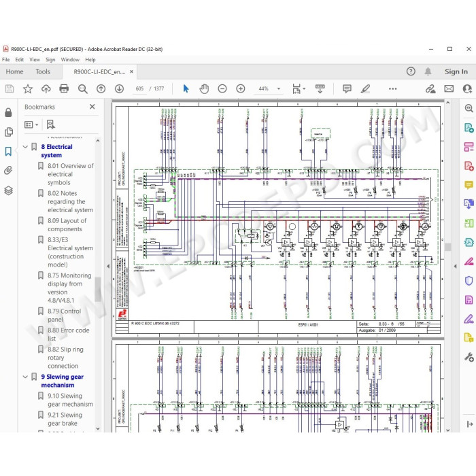
Task: Add a comment with sticky note icon
Action: pyautogui.click(x=347, y=88)
